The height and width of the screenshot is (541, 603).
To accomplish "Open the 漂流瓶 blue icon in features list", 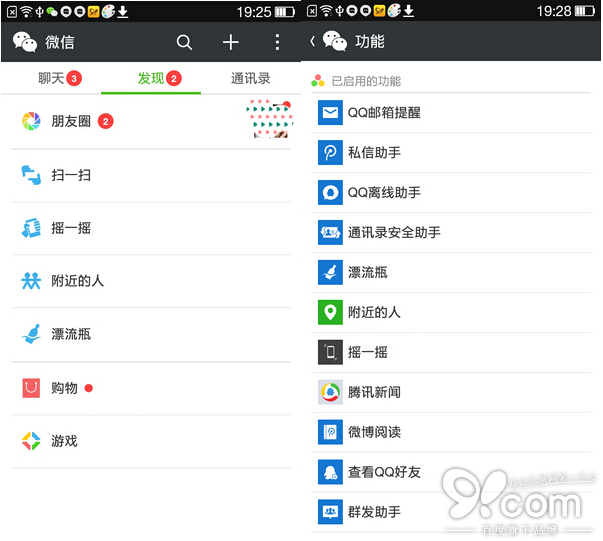I will pos(330,272).
